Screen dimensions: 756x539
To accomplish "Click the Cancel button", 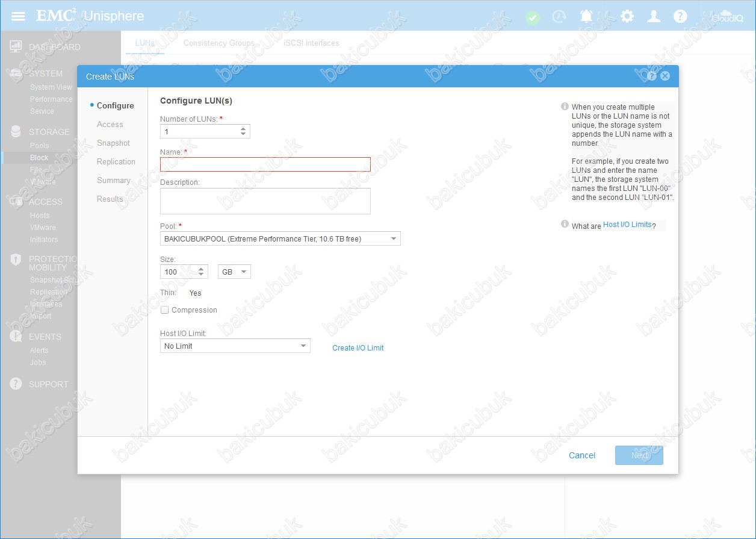I will (582, 456).
